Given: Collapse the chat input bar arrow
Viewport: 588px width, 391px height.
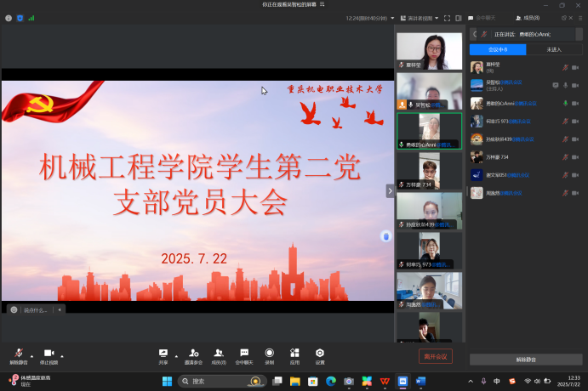Looking at the screenshot, I should point(60,309).
